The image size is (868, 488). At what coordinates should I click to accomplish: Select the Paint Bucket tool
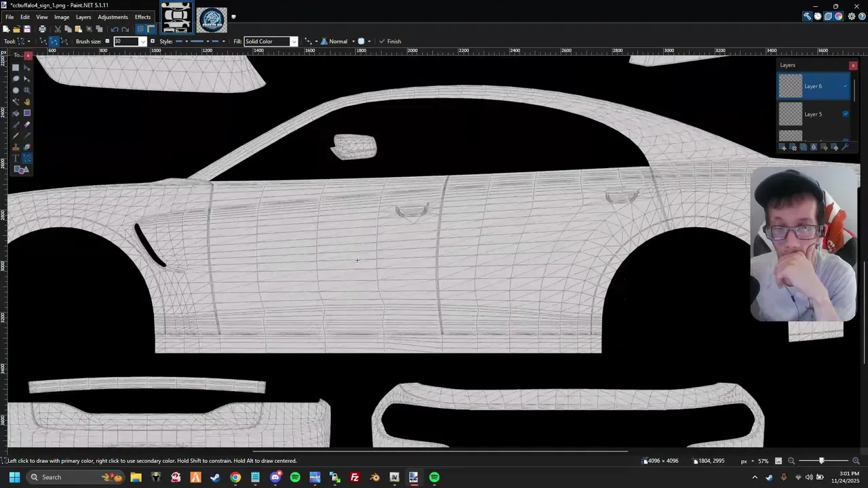click(x=16, y=113)
